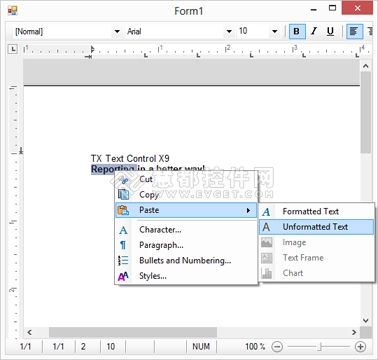Toggle the Italic formatting button
378x360 pixels.
[x=313, y=32]
